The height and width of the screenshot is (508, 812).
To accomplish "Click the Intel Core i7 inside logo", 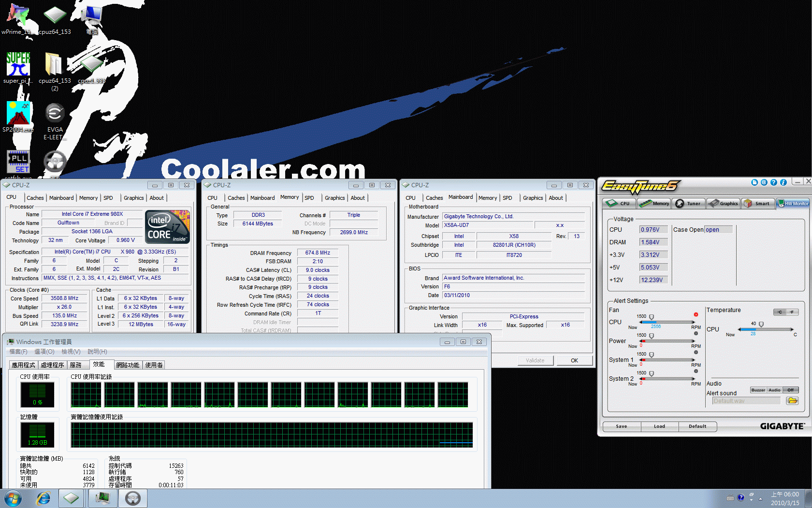I will pyautogui.click(x=168, y=227).
